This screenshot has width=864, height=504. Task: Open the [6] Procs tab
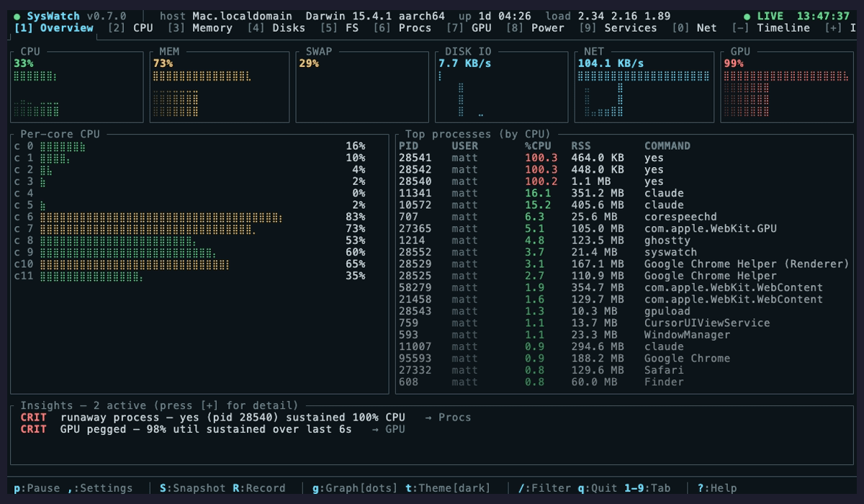coord(402,28)
